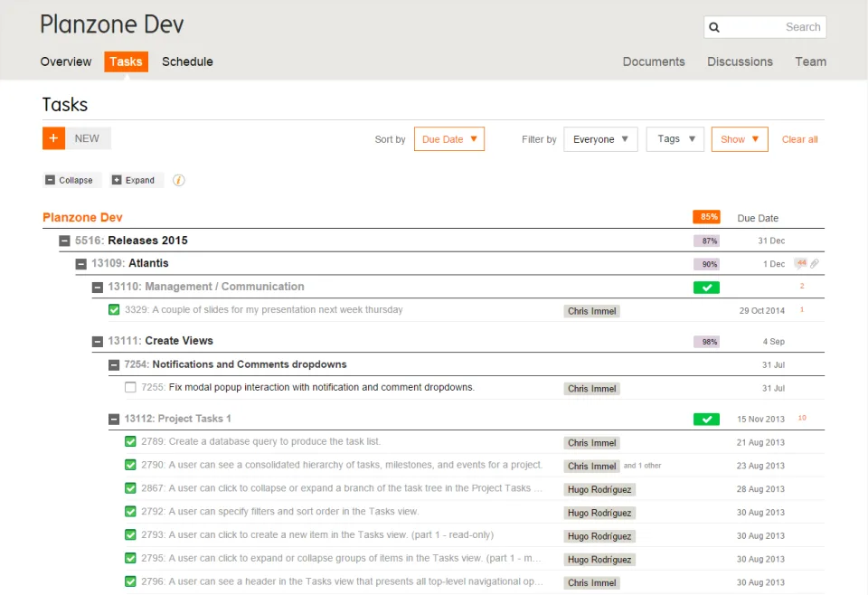
Task: Open the Due Date sort dropdown
Action: tap(449, 139)
